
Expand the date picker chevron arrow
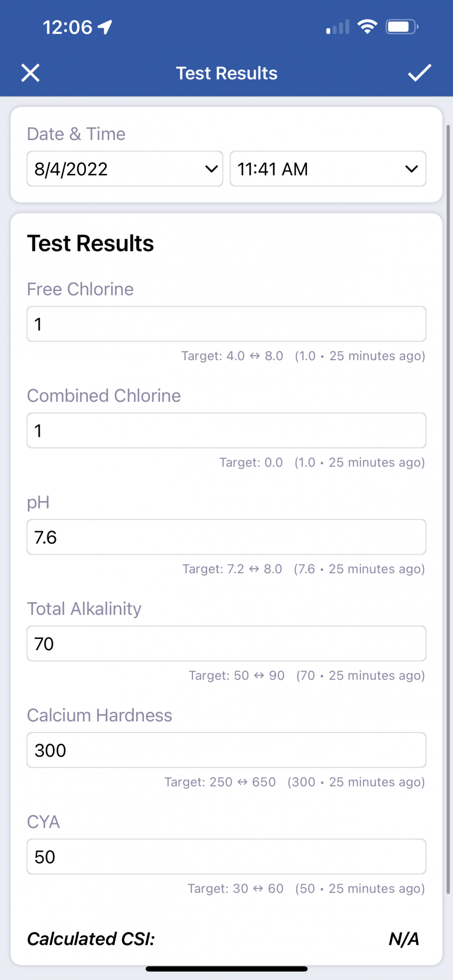(x=212, y=169)
